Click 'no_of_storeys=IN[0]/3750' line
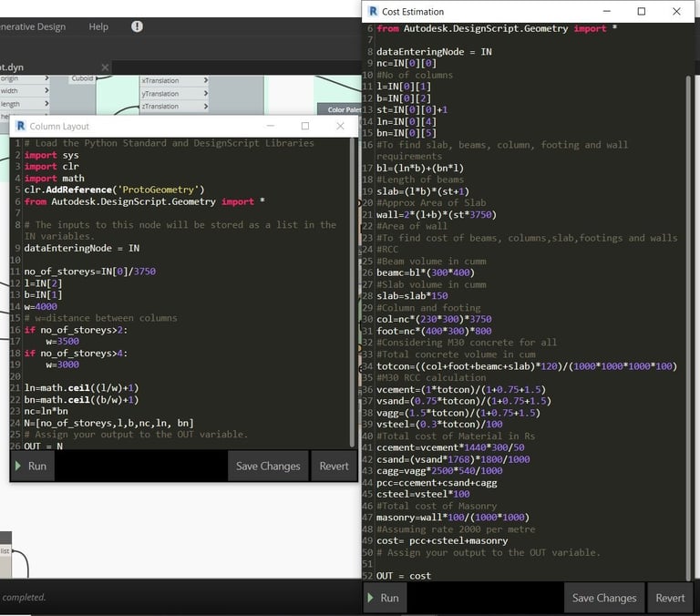This screenshot has height=616, width=700. (89, 272)
